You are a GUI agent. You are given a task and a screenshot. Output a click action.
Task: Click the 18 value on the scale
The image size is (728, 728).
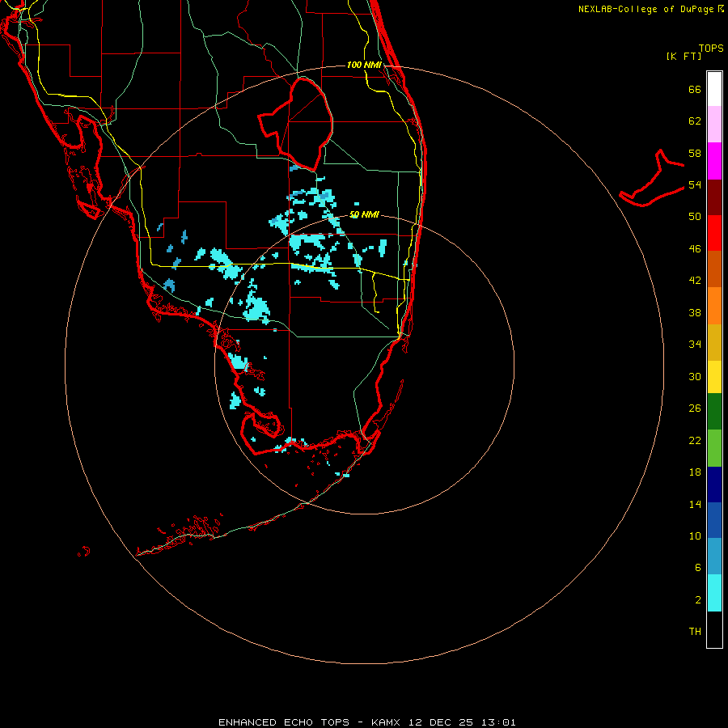pos(695,472)
